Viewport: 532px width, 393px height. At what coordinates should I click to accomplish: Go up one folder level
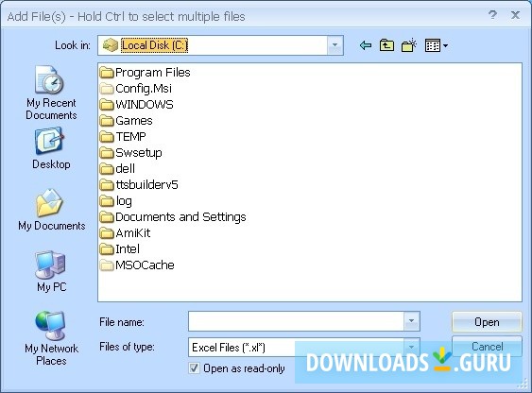386,45
